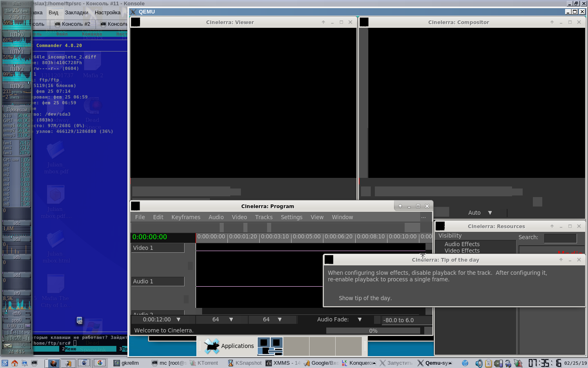This screenshot has height=368, width=588.
Task: Select Video Effects in Resources list
Action: coord(462,251)
